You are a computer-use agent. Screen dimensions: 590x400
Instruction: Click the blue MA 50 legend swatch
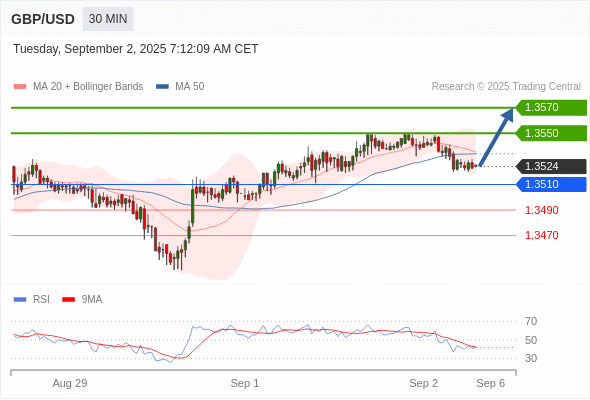(x=162, y=87)
